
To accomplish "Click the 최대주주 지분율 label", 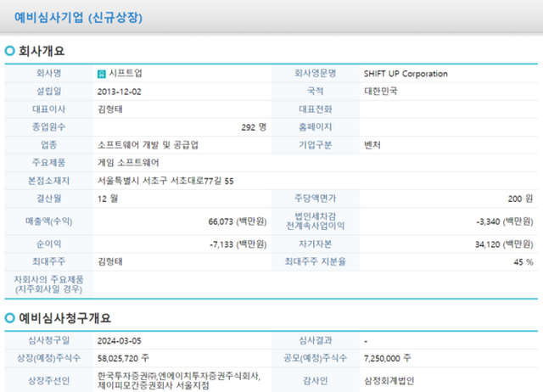I will pos(315,262).
